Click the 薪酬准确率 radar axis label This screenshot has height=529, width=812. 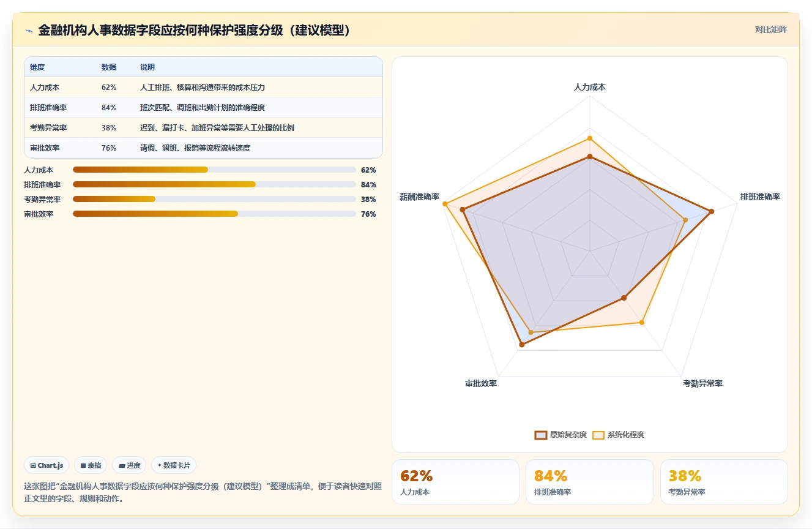tap(419, 197)
